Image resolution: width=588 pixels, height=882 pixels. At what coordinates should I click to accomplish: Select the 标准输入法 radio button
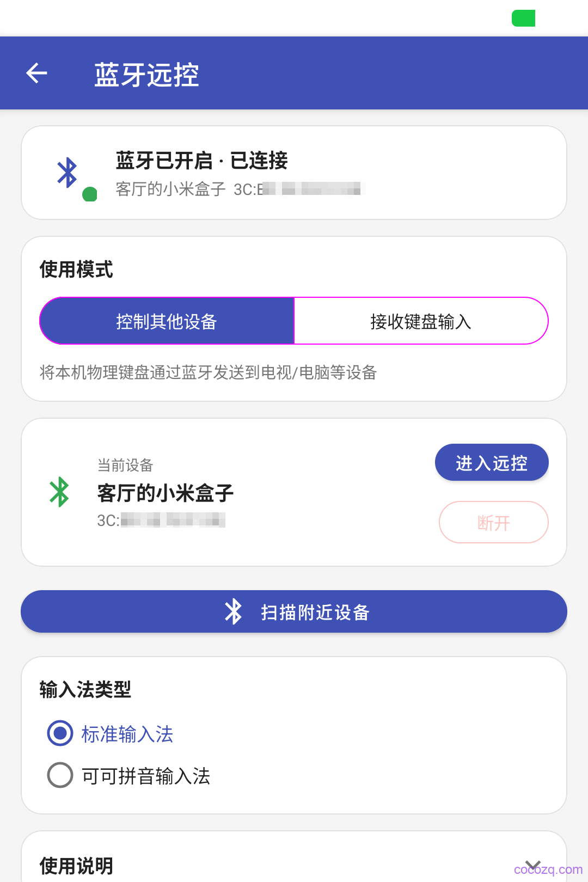[60, 733]
